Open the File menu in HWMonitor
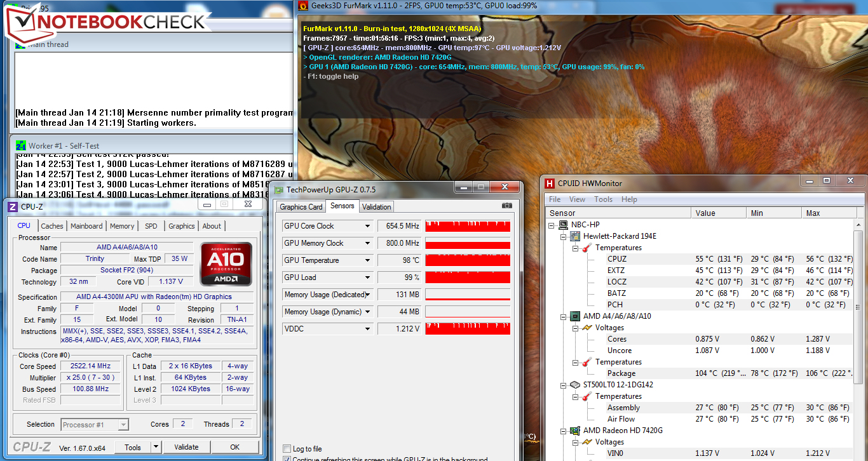868x461 pixels. (x=555, y=199)
